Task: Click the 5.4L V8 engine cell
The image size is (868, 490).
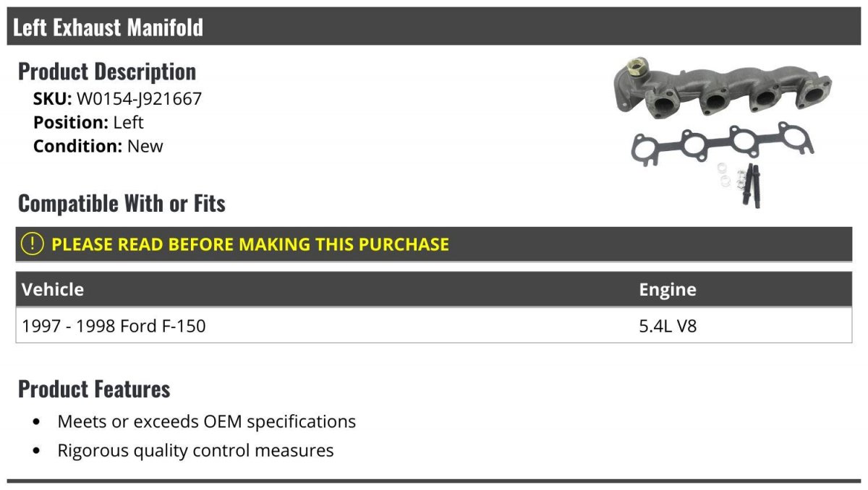Action: pos(668,326)
